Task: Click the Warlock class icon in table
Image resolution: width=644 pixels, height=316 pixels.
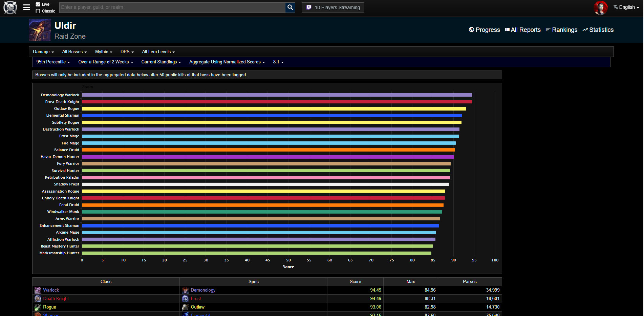Action: tap(38, 290)
